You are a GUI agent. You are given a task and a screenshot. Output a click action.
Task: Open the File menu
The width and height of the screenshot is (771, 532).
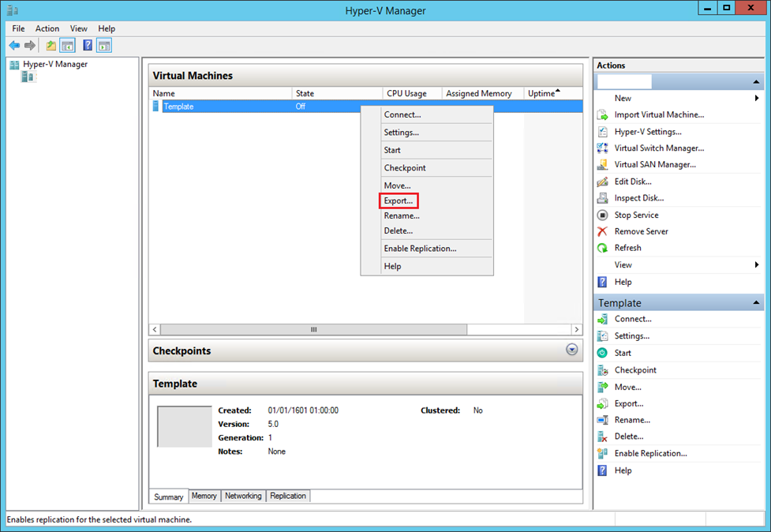click(x=18, y=28)
